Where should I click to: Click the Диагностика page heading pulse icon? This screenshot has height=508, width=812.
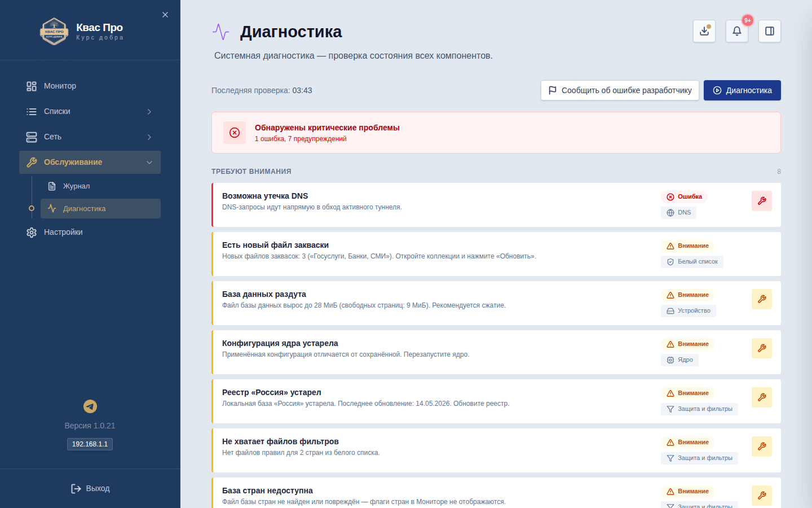pyautogui.click(x=220, y=32)
